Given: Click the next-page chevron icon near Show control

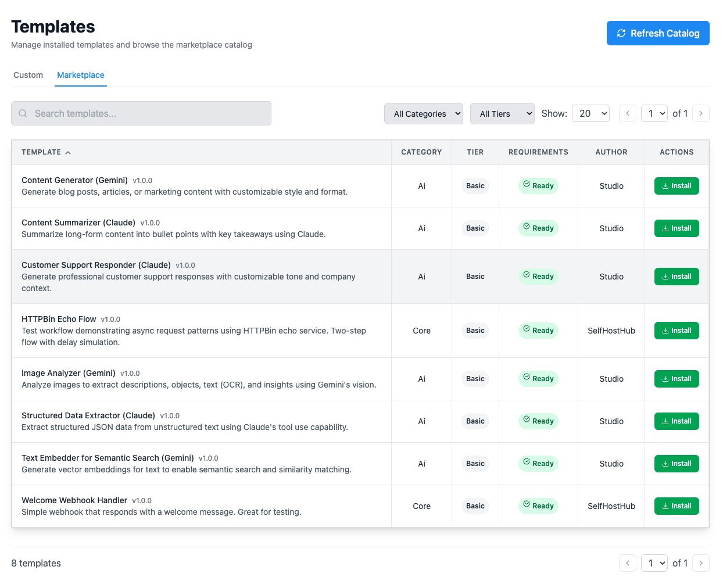Looking at the screenshot, I should [x=701, y=113].
